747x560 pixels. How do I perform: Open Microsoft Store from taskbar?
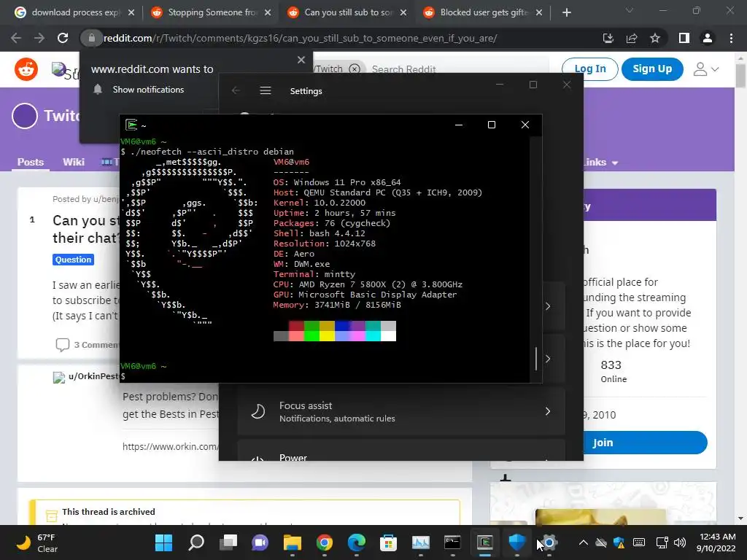[x=388, y=542]
